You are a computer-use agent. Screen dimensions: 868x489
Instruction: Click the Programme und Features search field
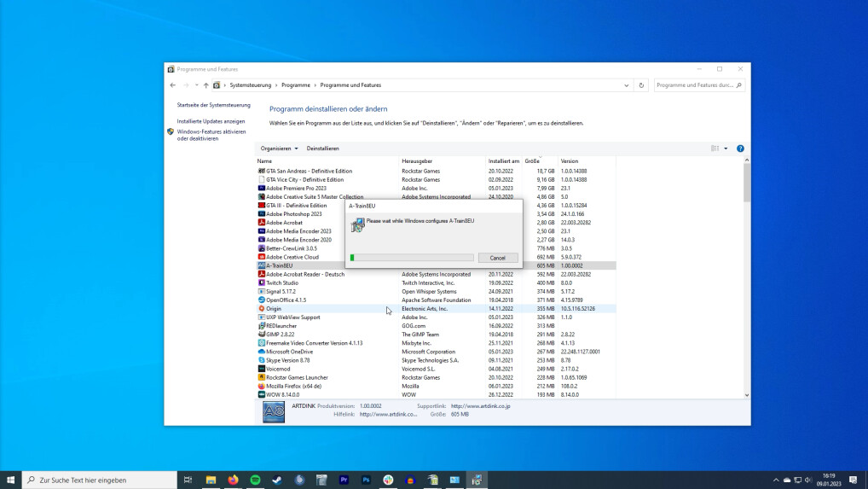coord(694,85)
